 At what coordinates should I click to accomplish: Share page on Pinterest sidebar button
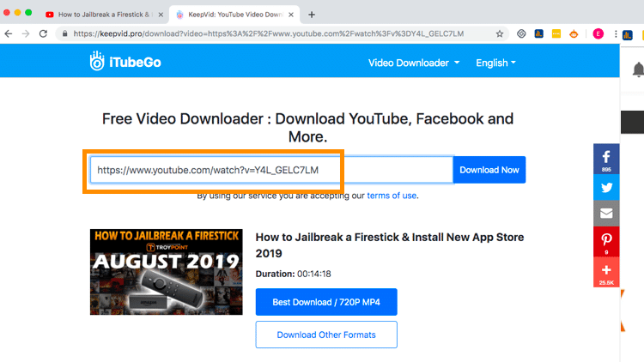click(x=606, y=241)
